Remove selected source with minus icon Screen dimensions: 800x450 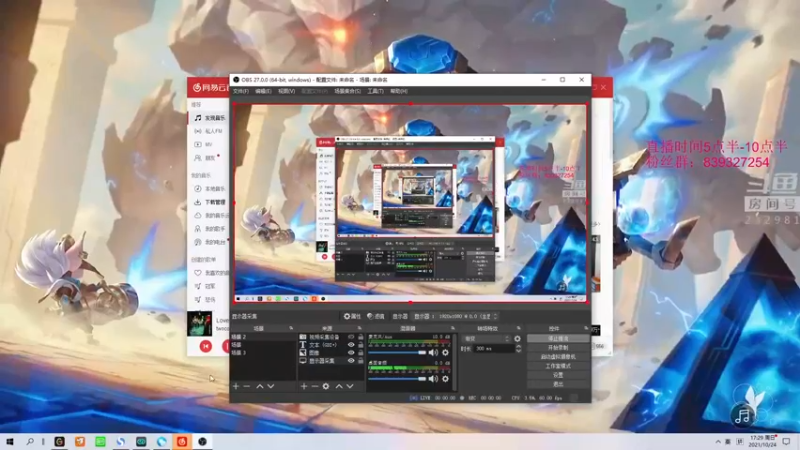click(x=315, y=386)
